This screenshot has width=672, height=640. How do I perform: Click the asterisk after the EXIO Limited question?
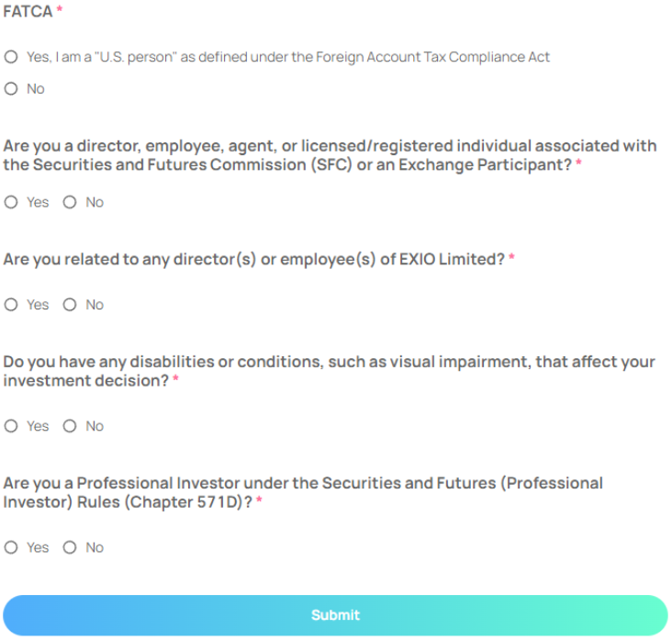[511, 260]
